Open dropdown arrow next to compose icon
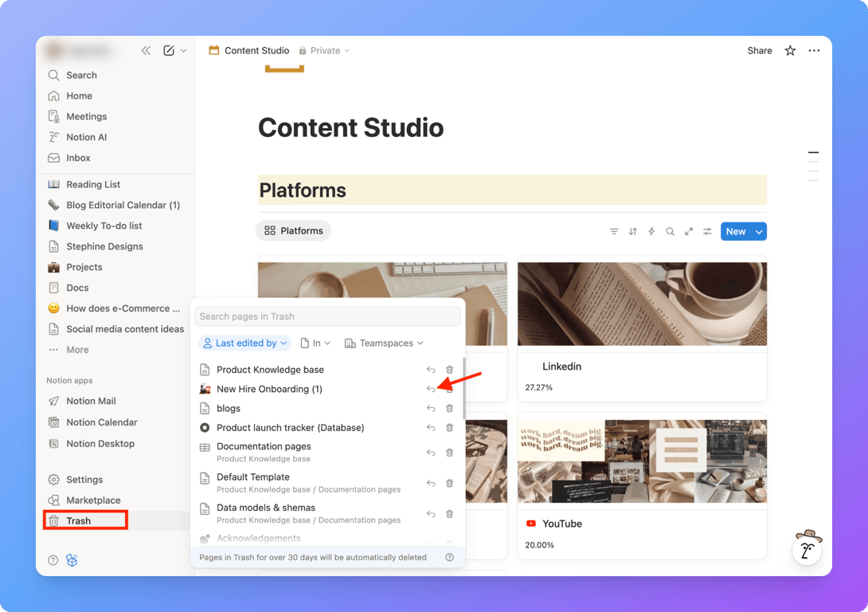 coord(184,50)
